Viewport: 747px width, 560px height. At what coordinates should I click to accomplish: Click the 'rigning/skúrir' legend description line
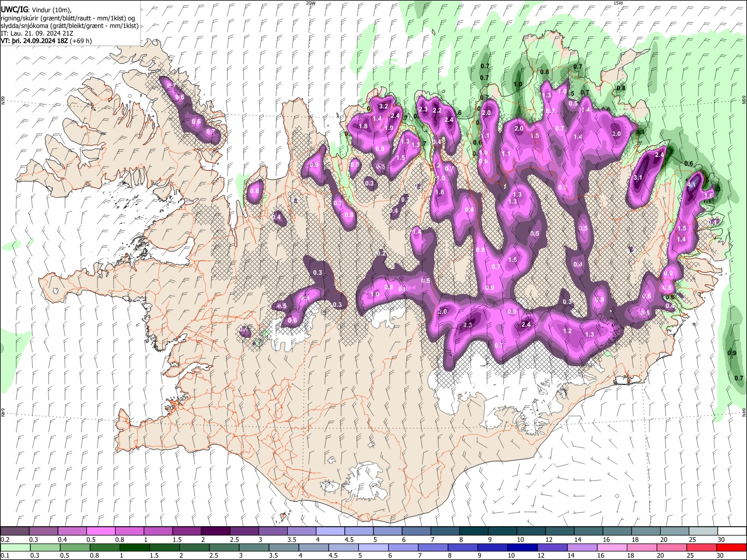pyautogui.click(x=68, y=18)
